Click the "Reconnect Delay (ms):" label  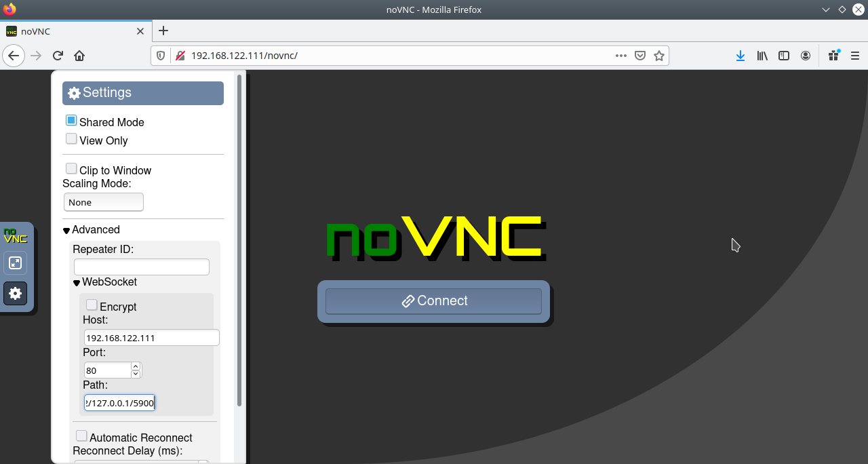(127, 451)
